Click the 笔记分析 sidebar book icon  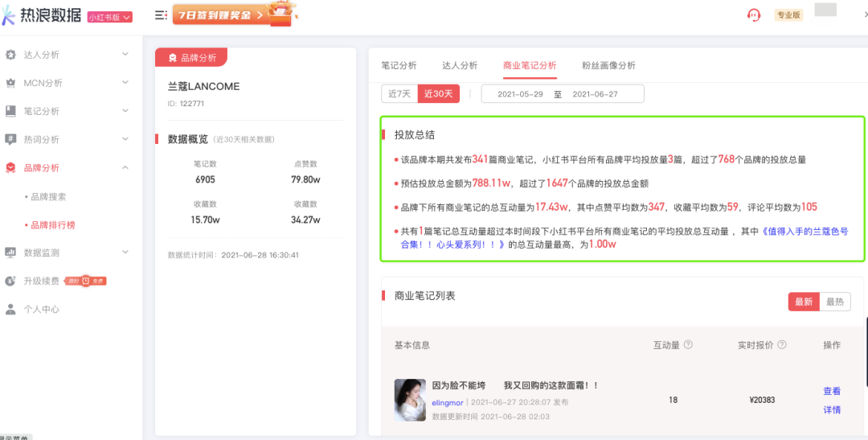[10, 111]
